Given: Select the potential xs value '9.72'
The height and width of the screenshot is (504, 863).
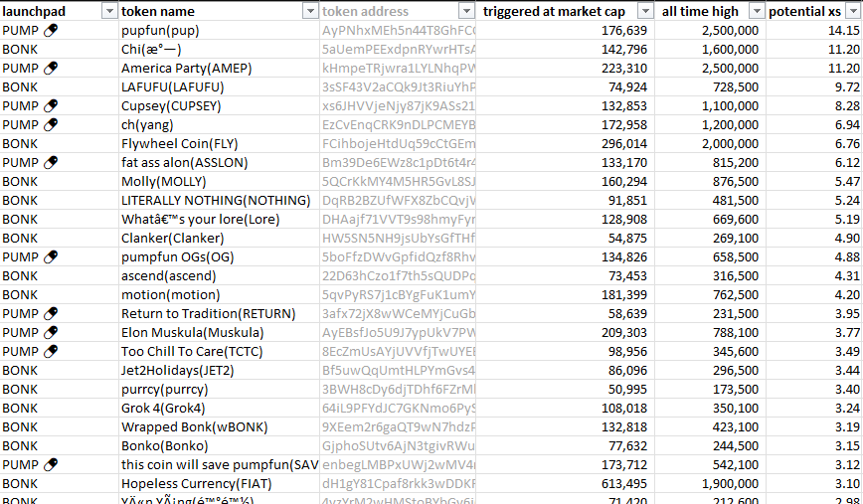Looking at the screenshot, I should (814, 86).
